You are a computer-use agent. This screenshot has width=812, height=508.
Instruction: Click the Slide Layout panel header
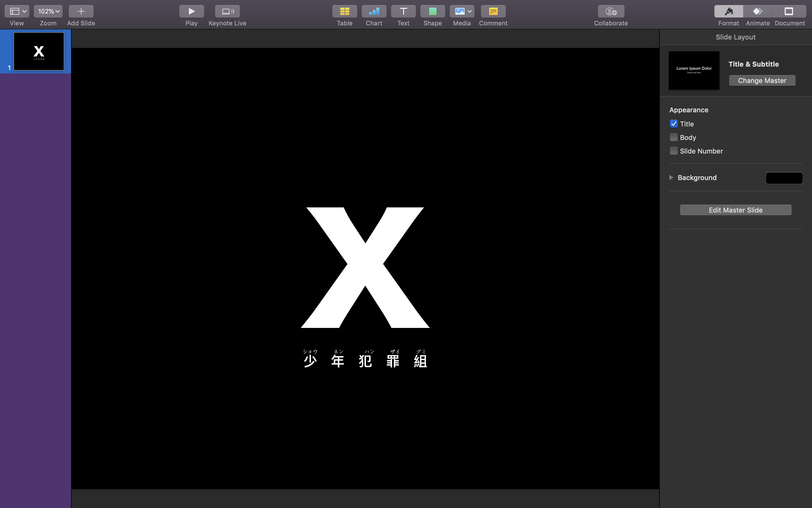pos(736,37)
